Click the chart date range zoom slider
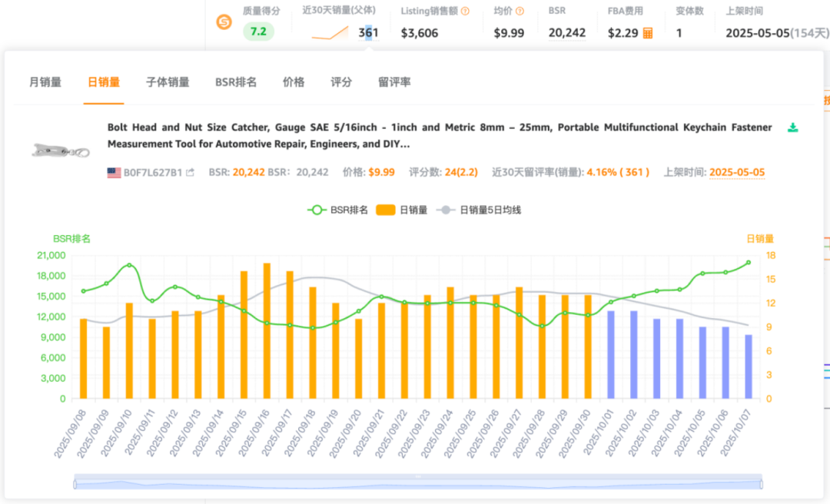This screenshot has height=504, width=830. coord(418,483)
